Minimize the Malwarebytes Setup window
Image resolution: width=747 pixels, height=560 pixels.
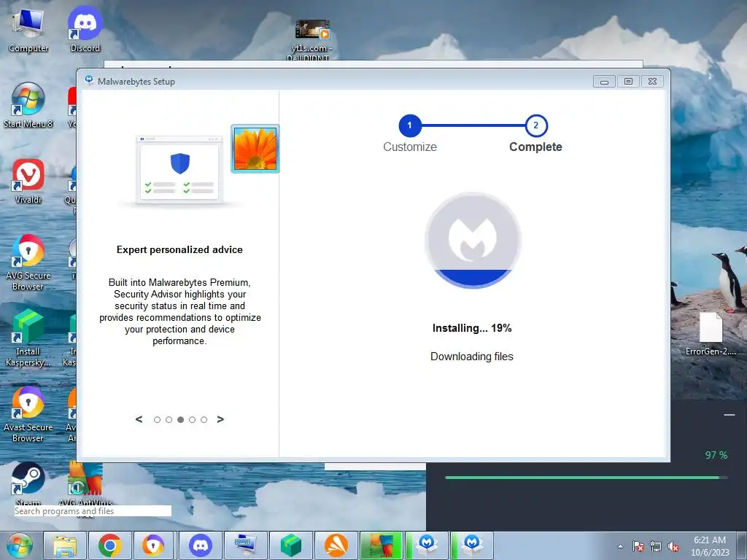tap(604, 82)
